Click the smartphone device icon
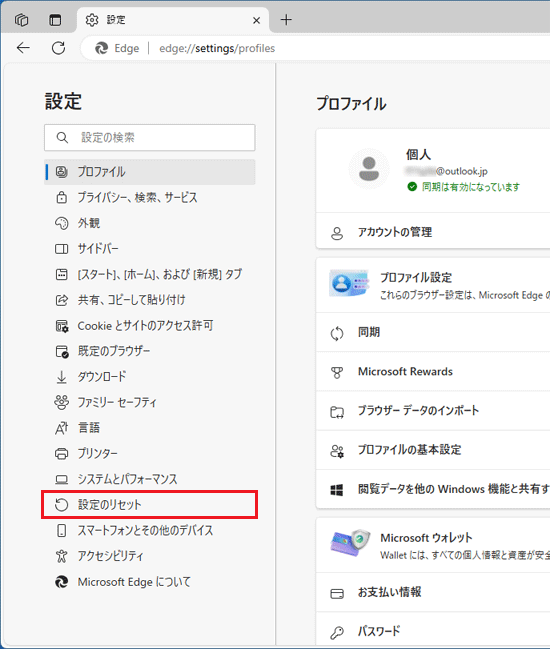 pos(62,531)
